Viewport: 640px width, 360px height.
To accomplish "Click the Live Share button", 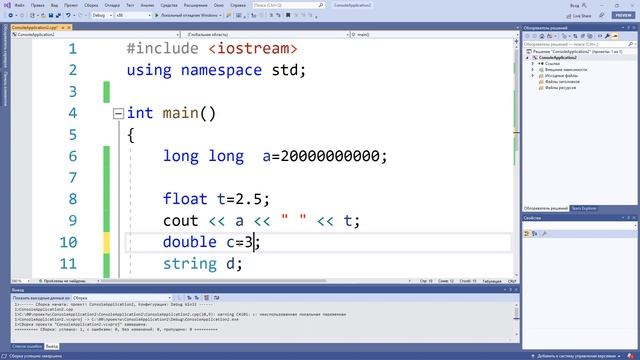I will (x=579, y=16).
